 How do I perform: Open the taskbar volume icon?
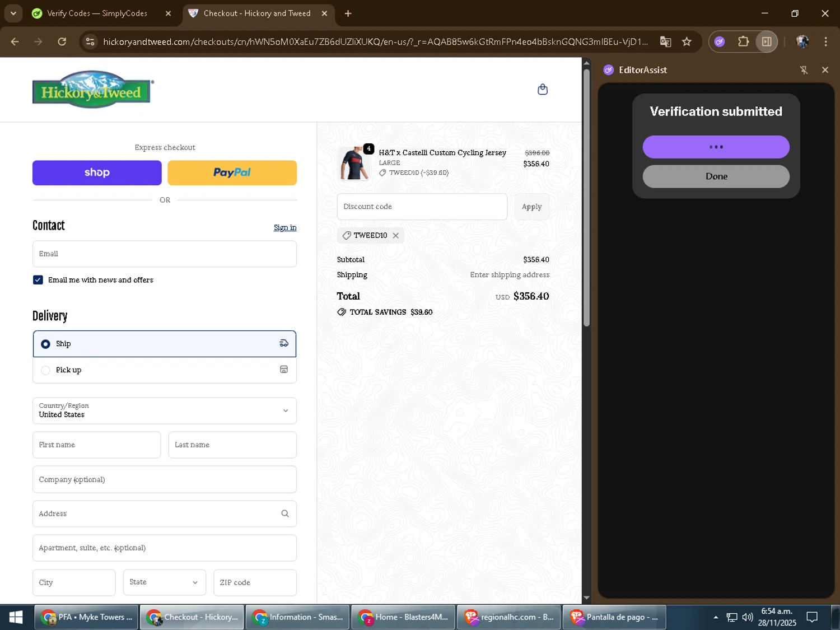pos(748,617)
